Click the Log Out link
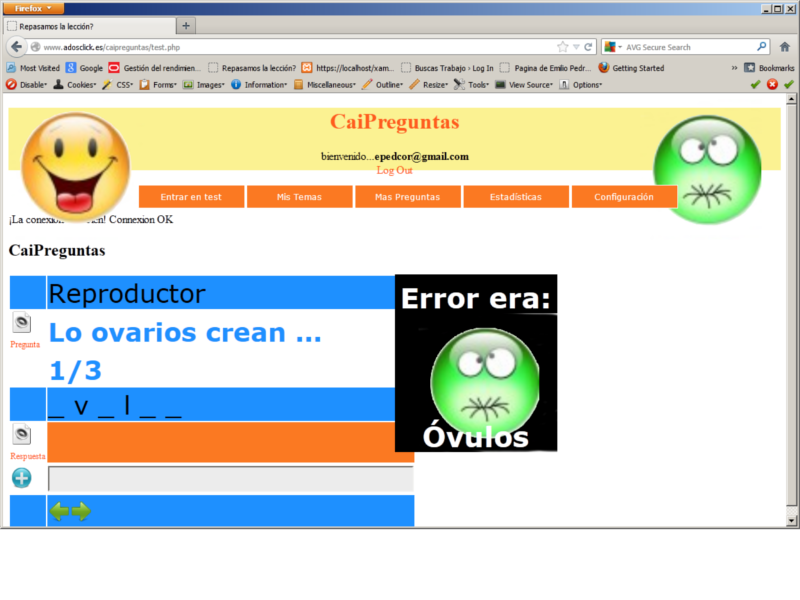 (x=394, y=170)
